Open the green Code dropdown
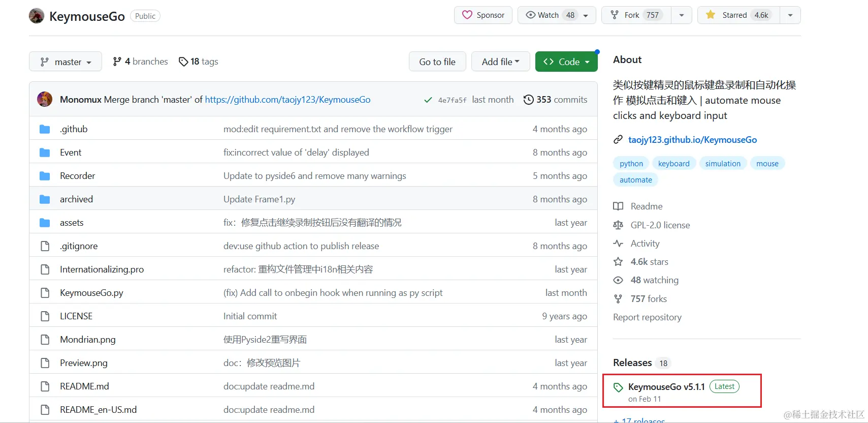The height and width of the screenshot is (423, 868). (x=566, y=62)
